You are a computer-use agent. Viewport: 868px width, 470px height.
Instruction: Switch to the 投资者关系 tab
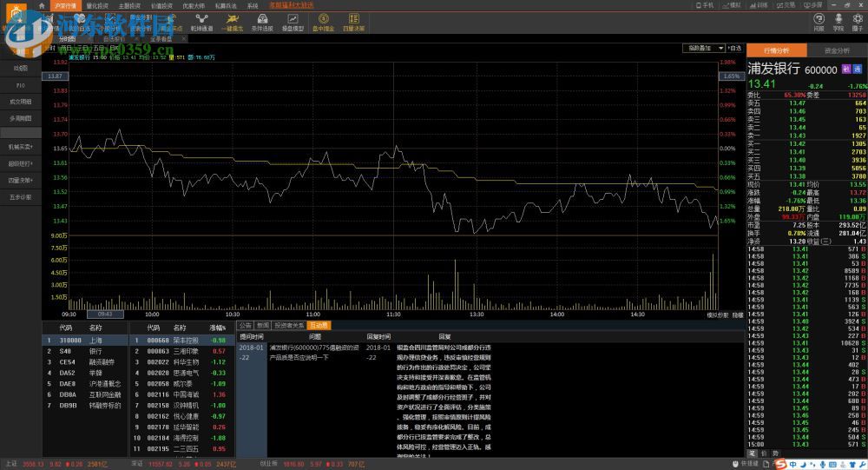click(x=290, y=325)
